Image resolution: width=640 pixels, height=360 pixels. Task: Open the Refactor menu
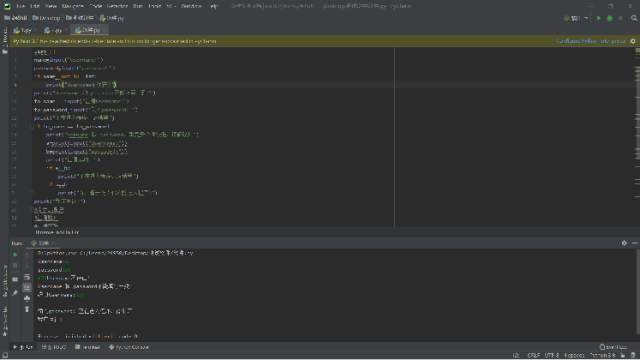[x=117, y=6]
